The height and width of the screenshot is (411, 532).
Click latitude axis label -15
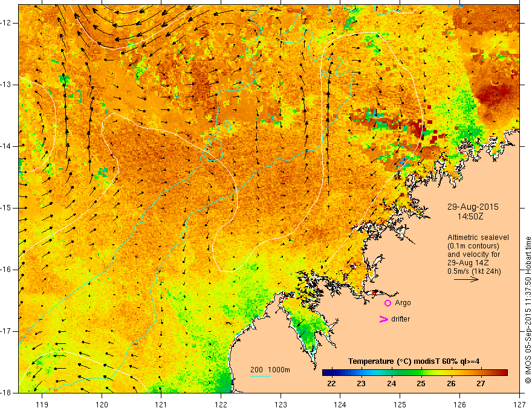click(x=6, y=208)
